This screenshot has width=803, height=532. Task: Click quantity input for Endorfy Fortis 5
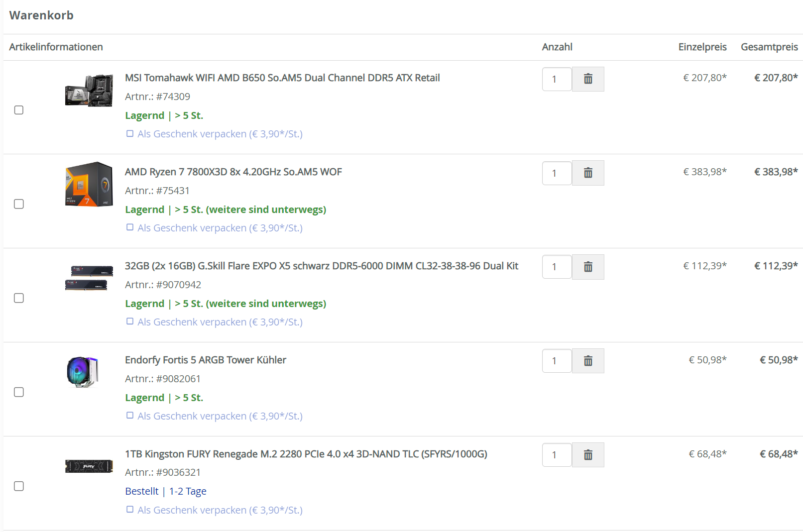click(557, 361)
